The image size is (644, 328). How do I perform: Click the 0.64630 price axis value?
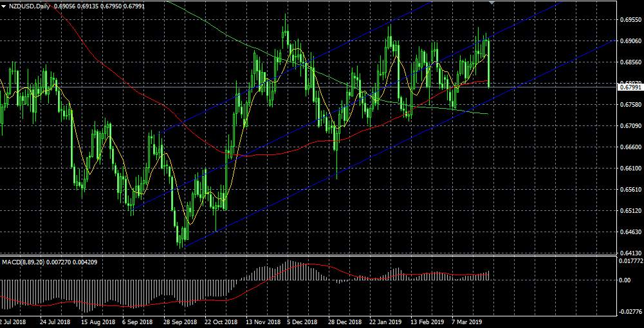630,232
